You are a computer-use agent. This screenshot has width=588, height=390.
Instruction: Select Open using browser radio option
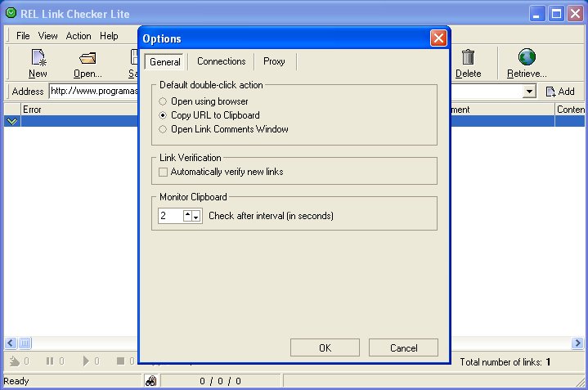tap(163, 101)
